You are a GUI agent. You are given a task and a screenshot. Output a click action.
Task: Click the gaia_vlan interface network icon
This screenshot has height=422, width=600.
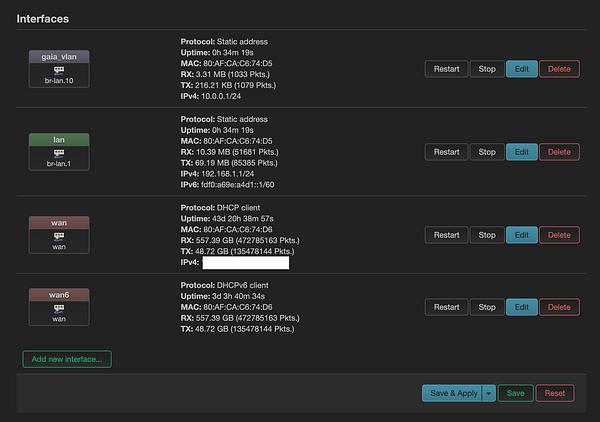tap(59, 70)
